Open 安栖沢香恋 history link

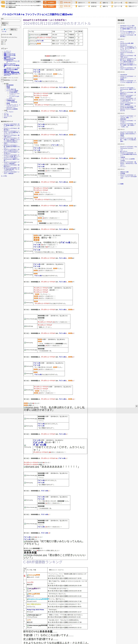tap(123, 119)
